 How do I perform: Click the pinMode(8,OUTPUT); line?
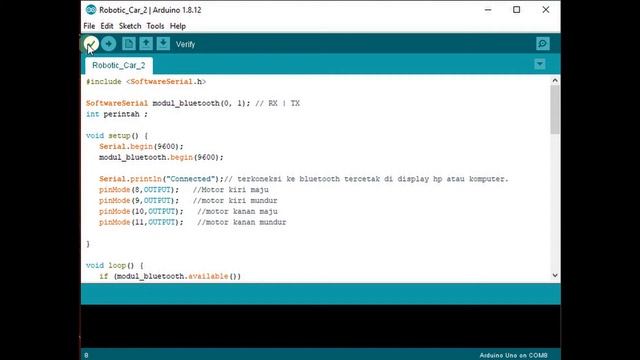(184, 190)
